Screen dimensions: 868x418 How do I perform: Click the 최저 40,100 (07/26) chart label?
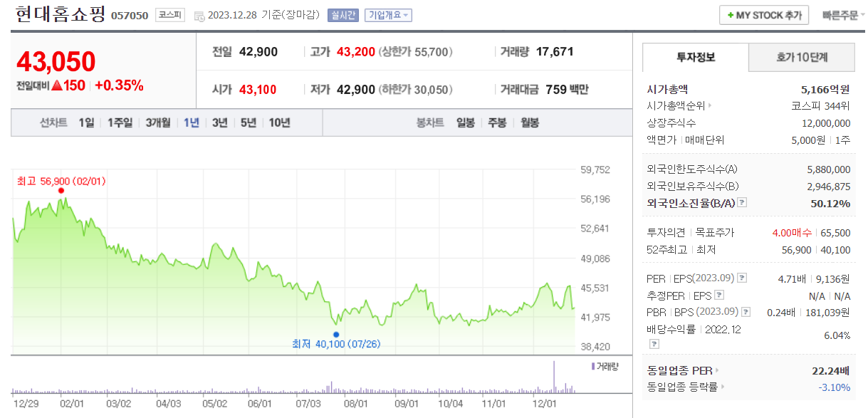[336, 344]
